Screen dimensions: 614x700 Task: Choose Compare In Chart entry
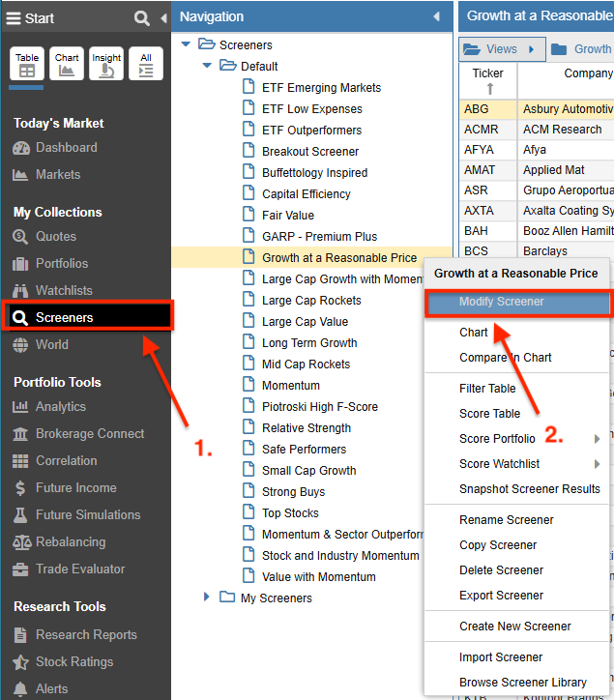pyautogui.click(x=505, y=358)
